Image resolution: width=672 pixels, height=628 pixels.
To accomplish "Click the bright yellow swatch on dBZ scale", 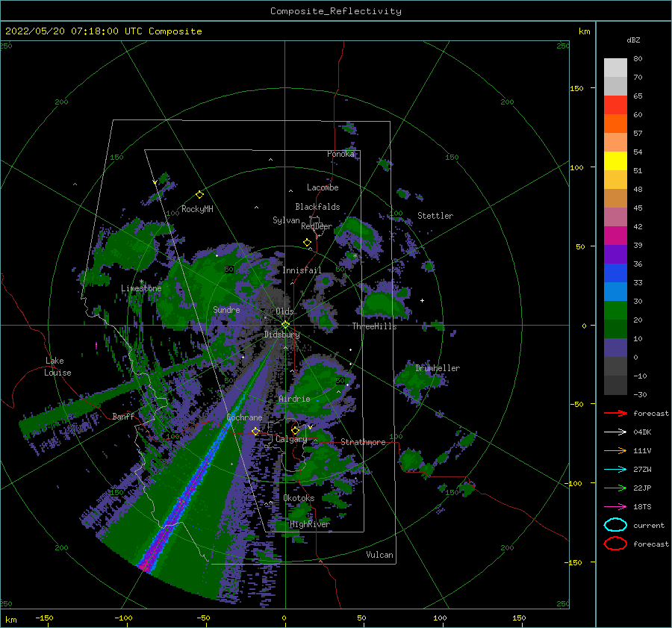I will pyautogui.click(x=615, y=161).
